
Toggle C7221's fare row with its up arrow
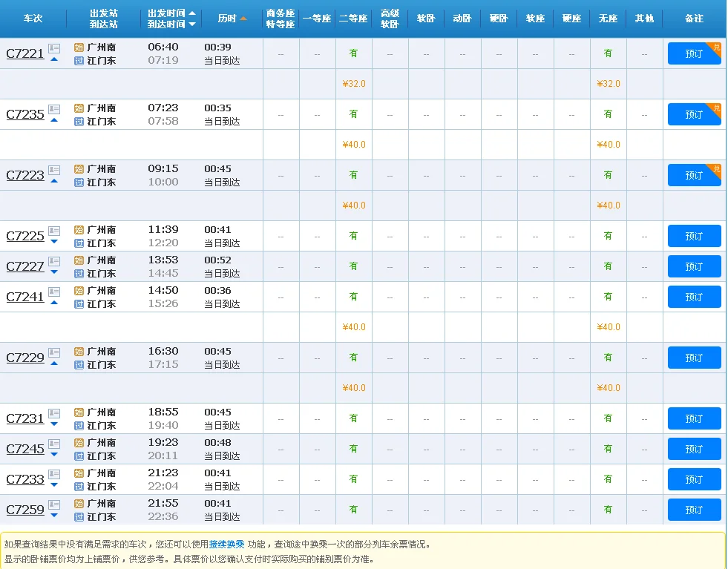coord(54,58)
